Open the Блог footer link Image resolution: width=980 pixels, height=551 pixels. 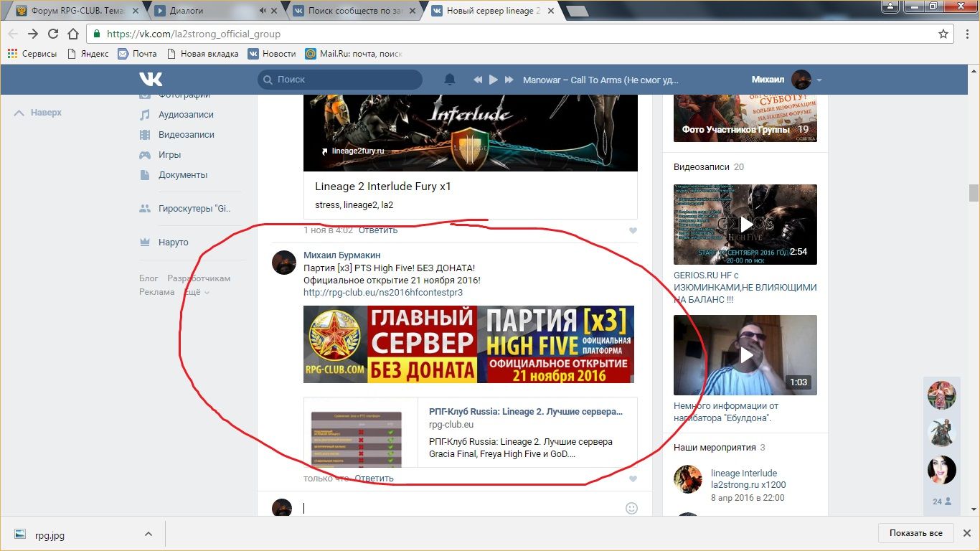click(x=149, y=278)
